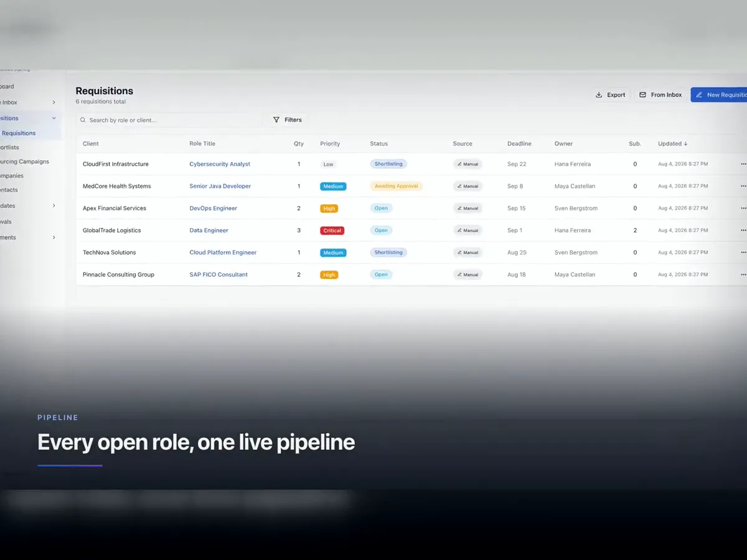Open Dashboard in sidebar
The width and height of the screenshot is (747, 560).
(x=7, y=86)
